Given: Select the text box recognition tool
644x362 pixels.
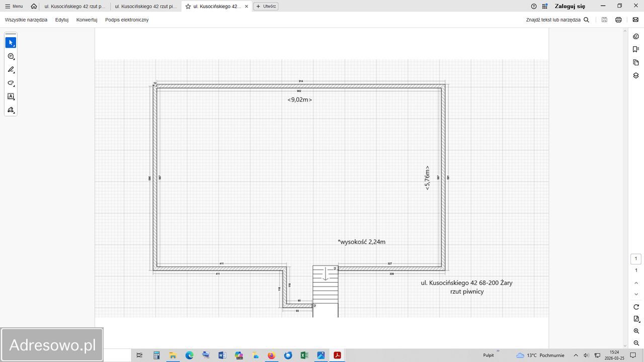Looking at the screenshot, I should (11, 97).
